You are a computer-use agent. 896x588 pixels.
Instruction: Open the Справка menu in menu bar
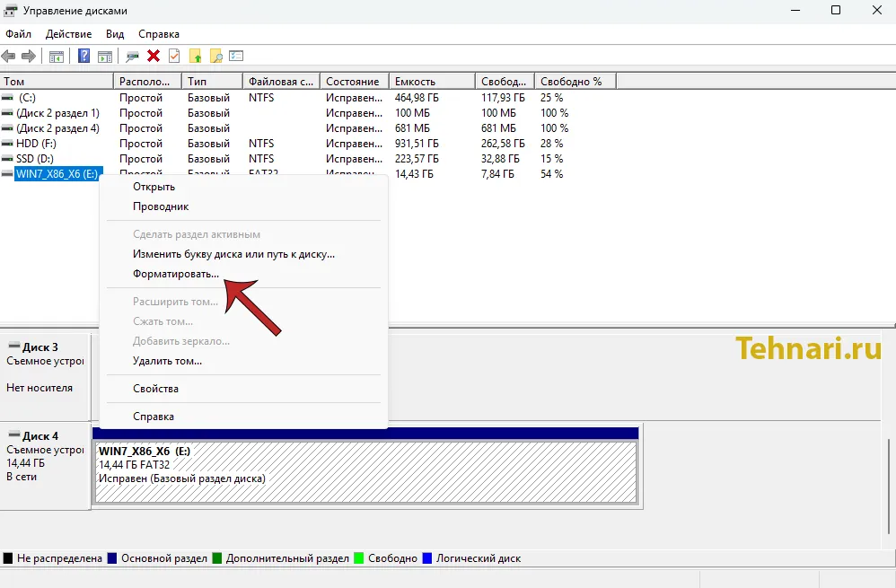pyautogui.click(x=159, y=34)
